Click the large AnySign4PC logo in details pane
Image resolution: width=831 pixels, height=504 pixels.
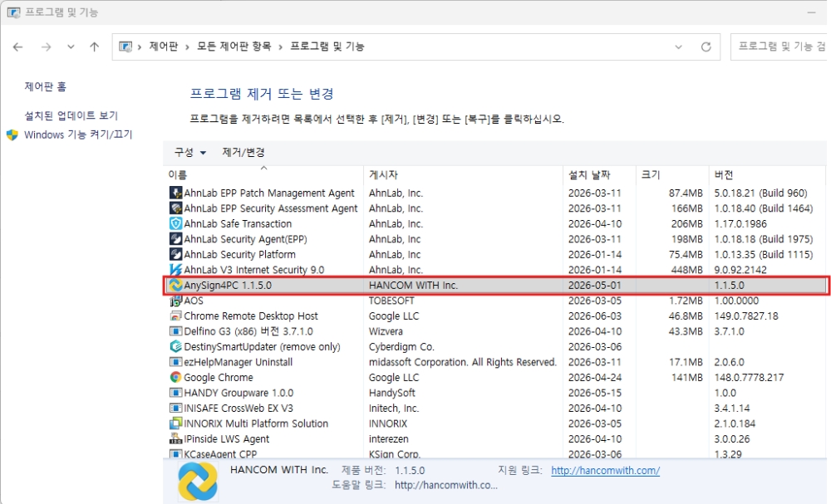pyautogui.click(x=197, y=482)
